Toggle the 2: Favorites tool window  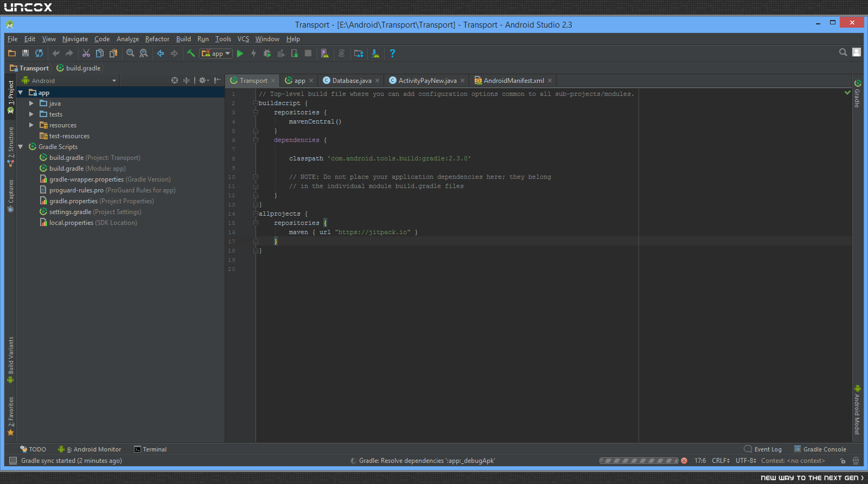pyautogui.click(x=10, y=416)
